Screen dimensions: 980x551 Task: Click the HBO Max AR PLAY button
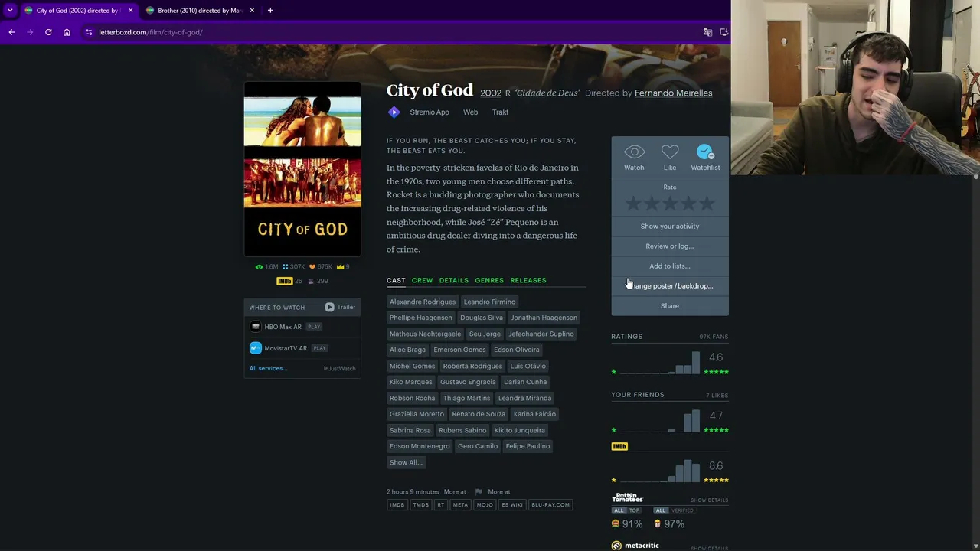(x=314, y=327)
